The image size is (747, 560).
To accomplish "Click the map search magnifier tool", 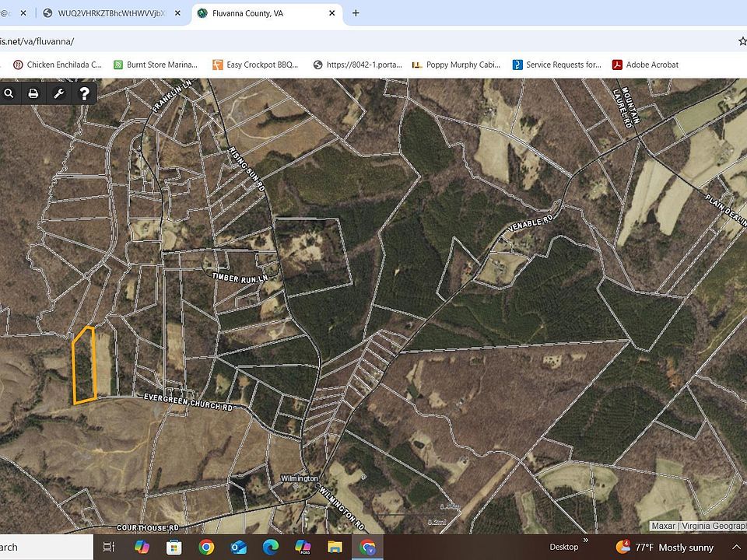I will click(9, 93).
